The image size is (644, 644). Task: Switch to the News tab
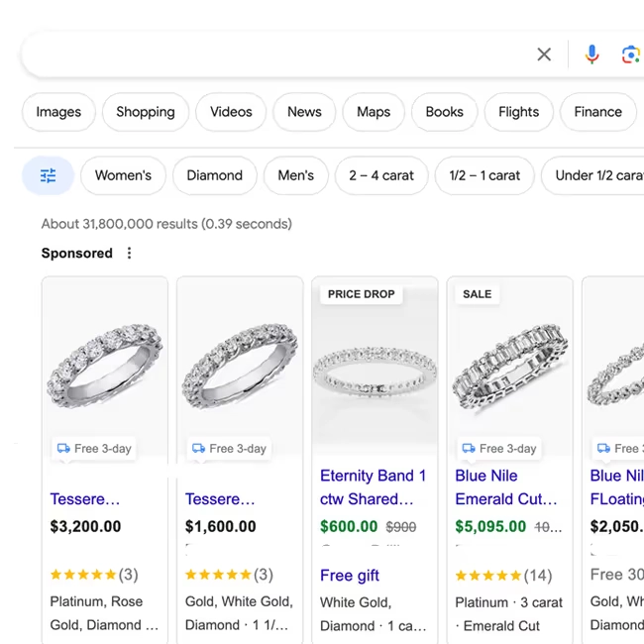pyautogui.click(x=304, y=112)
